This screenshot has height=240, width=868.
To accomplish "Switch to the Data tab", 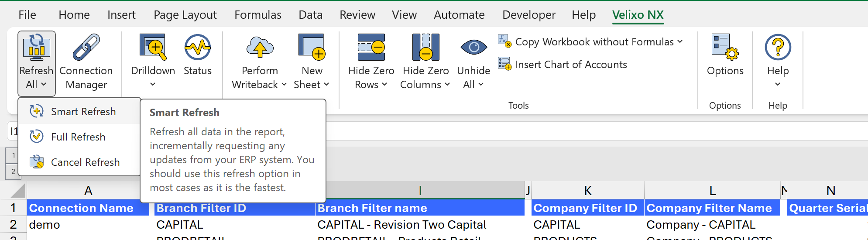I will (310, 15).
